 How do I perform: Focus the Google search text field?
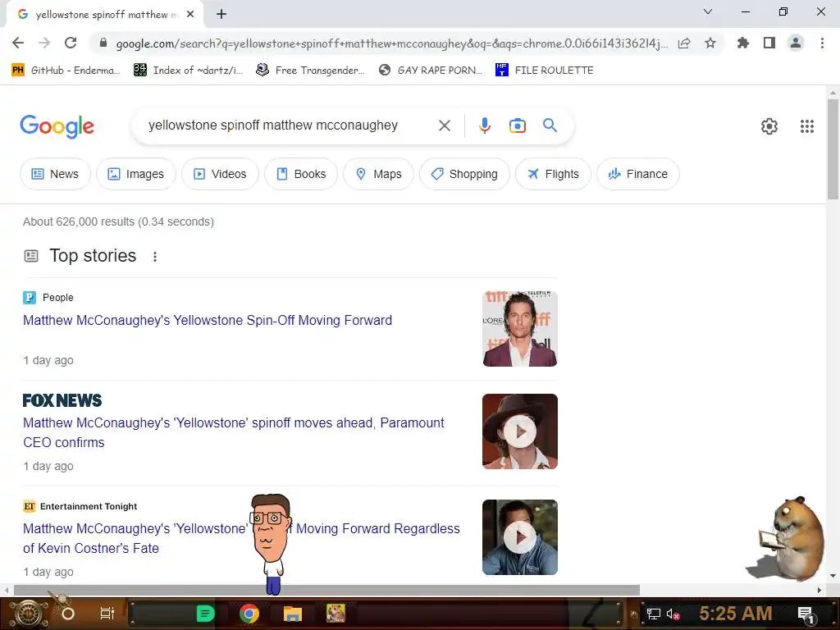tap(290, 126)
